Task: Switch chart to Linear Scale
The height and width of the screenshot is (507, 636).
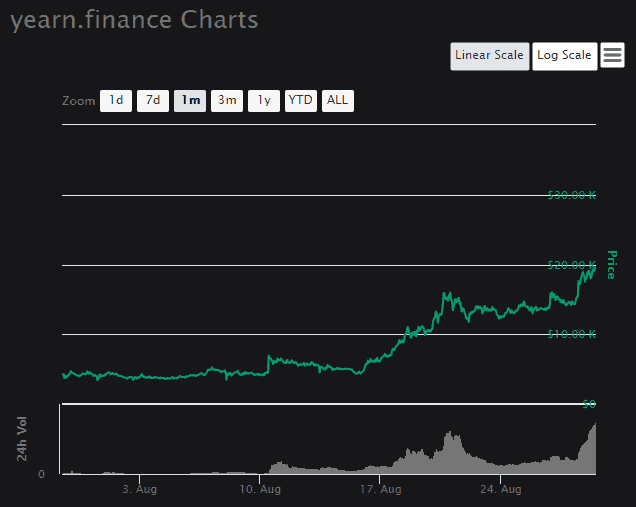Action: (x=490, y=56)
